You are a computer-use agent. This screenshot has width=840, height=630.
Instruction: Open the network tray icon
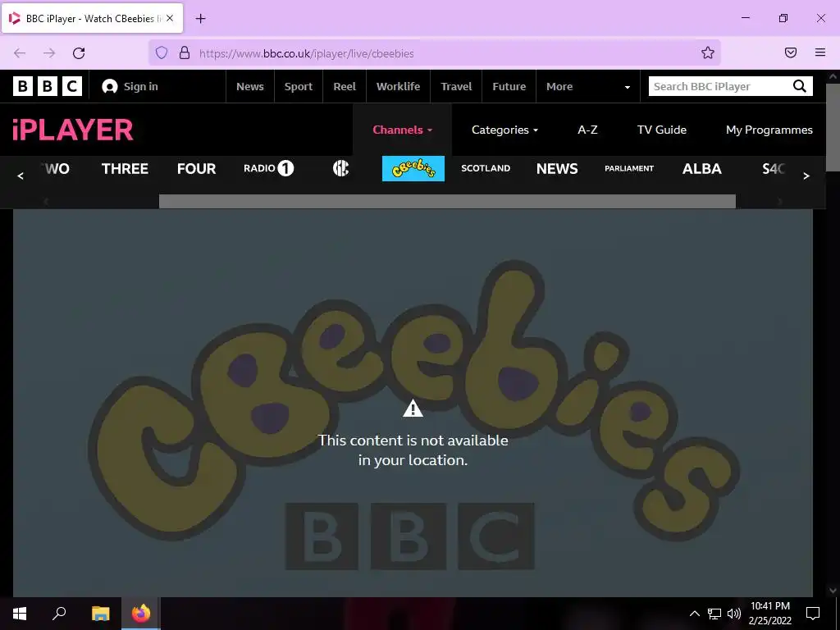coord(714,614)
